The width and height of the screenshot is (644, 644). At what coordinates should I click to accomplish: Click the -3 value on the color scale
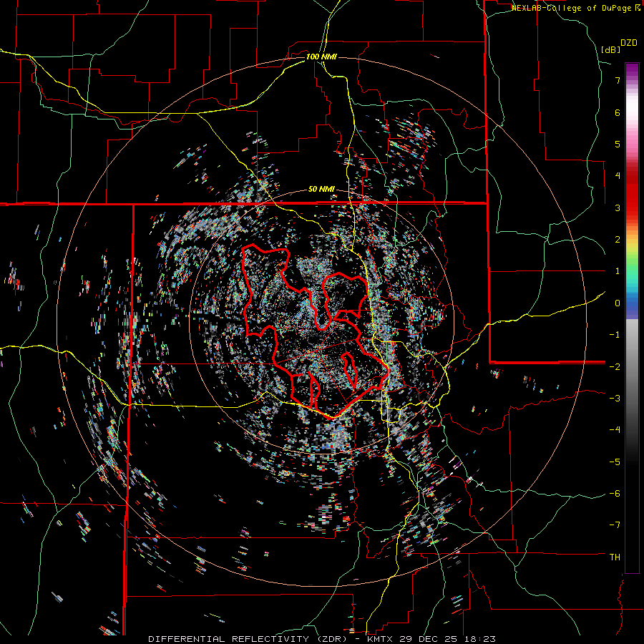tap(615, 399)
